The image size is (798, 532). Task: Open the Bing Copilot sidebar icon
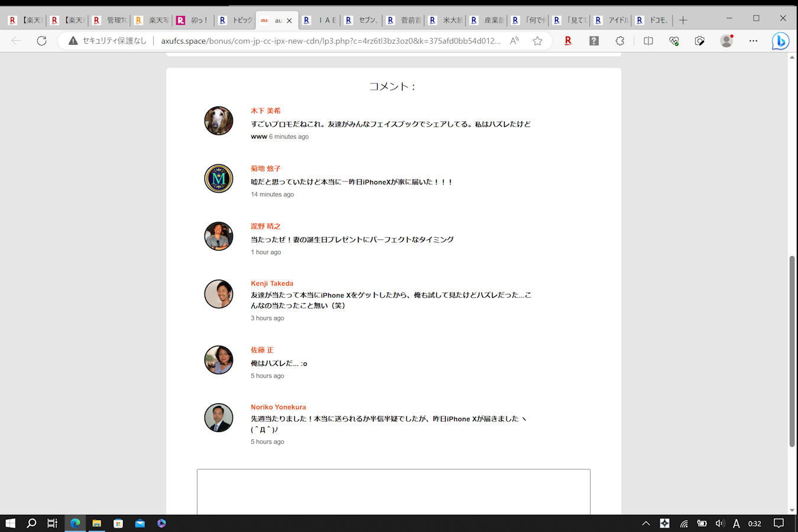pos(780,41)
